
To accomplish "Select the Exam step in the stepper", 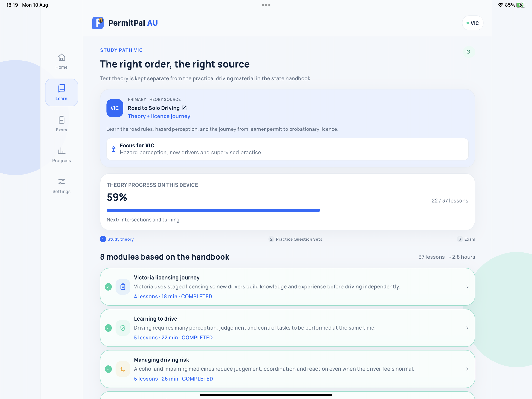I will coord(466,239).
